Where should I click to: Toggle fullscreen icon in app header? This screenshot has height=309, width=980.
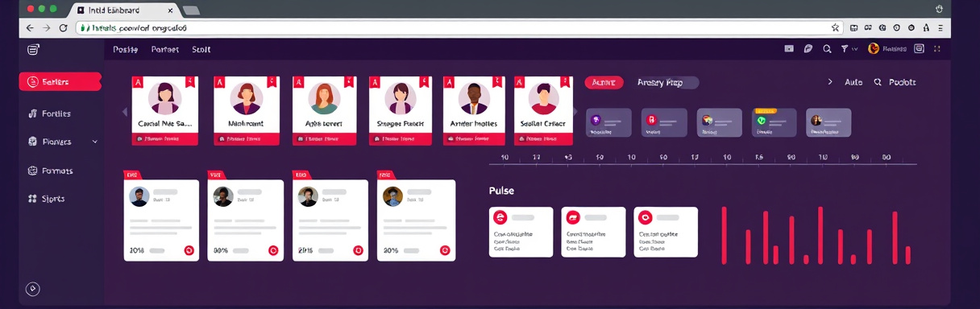pyautogui.click(x=937, y=49)
